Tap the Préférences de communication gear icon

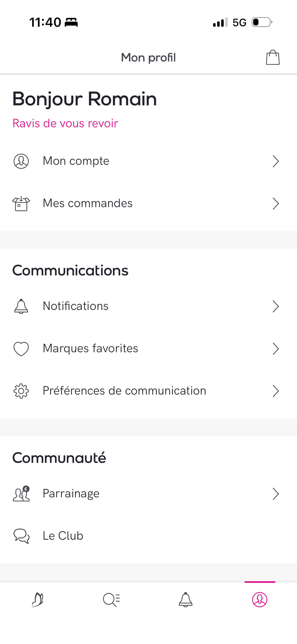point(21,391)
